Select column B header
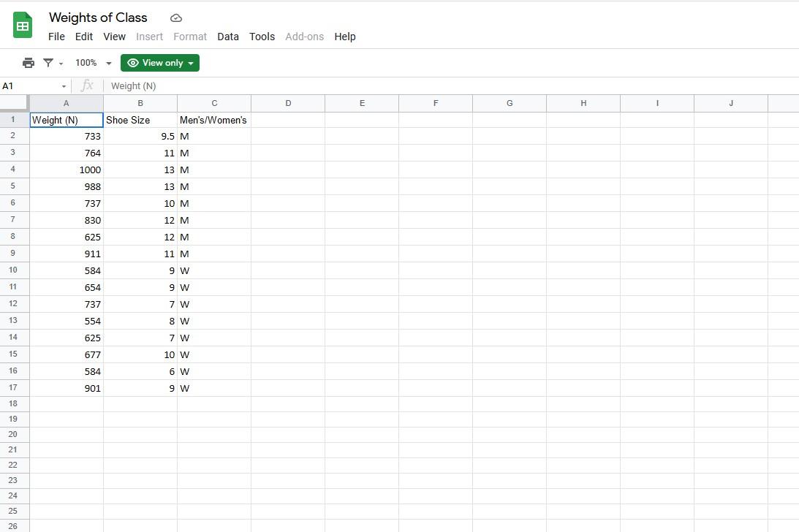Screen dimensions: 799x532 coord(140,103)
